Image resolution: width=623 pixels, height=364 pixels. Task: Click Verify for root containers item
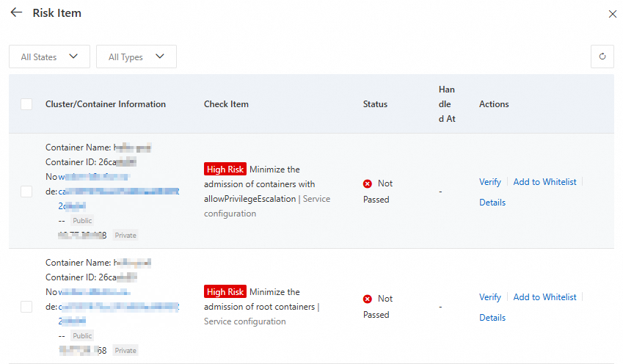click(489, 297)
